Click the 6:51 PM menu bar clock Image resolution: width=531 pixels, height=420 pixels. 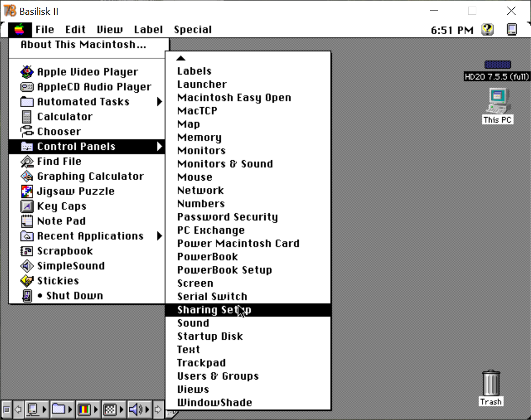coord(452,30)
